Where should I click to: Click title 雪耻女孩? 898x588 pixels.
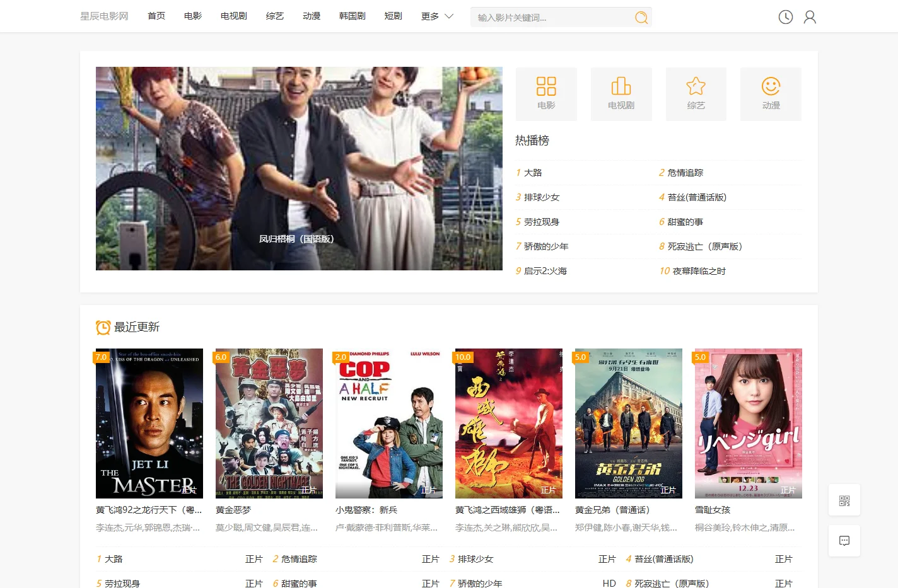pos(713,510)
